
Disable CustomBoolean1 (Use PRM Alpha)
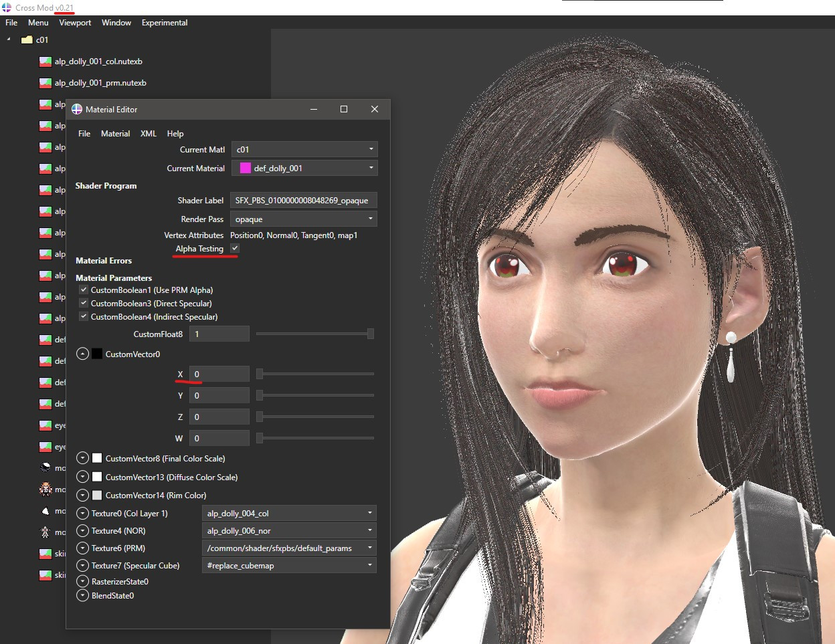click(83, 290)
